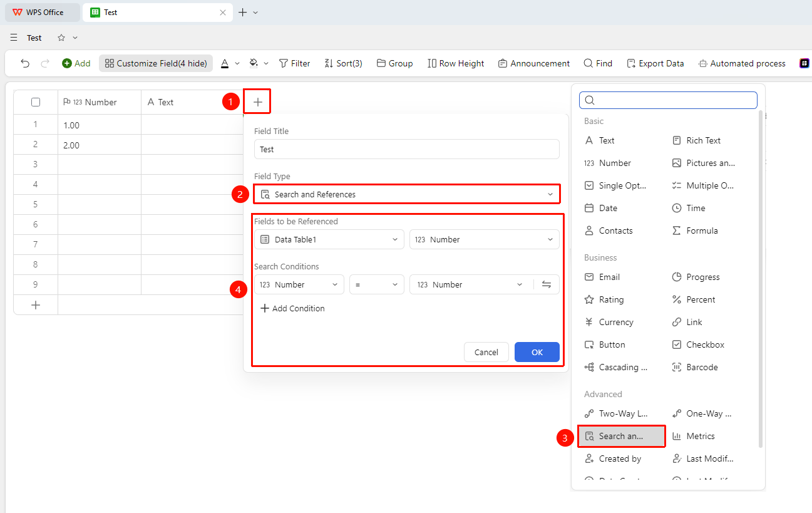Click the Field Title input box
Viewport: 812px width, 513px height.
coord(407,149)
